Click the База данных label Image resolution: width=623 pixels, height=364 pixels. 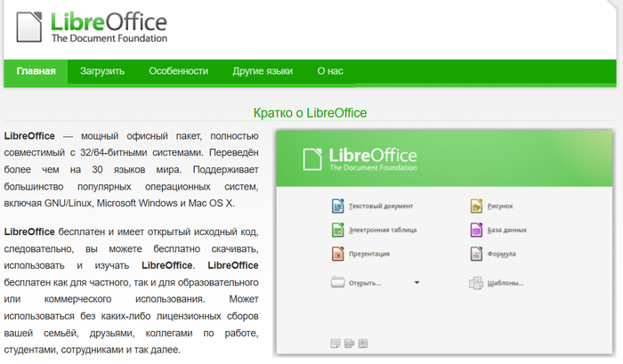(x=507, y=231)
